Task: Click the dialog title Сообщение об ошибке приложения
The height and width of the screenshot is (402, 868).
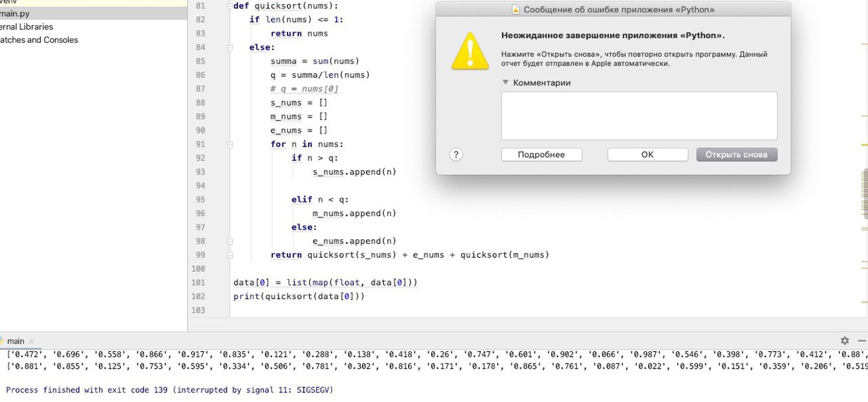Action: coord(620,9)
